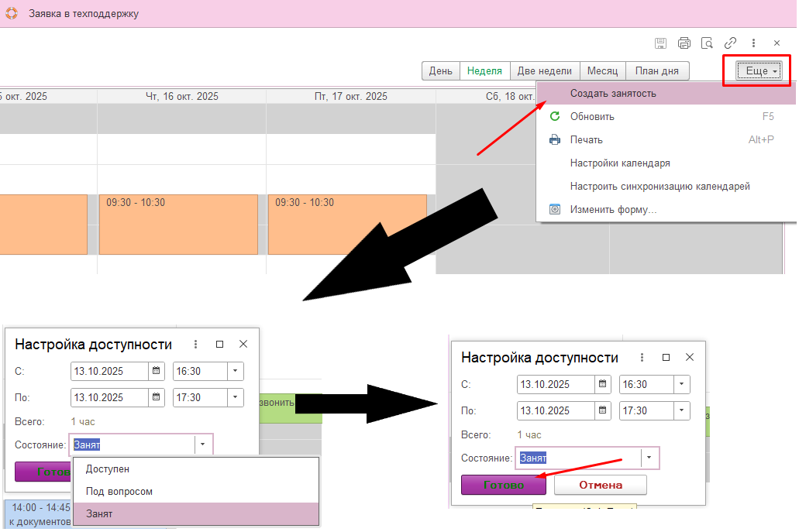This screenshot has height=532, width=799.
Task: Click the get link chain icon
Action: pos(730,43)
